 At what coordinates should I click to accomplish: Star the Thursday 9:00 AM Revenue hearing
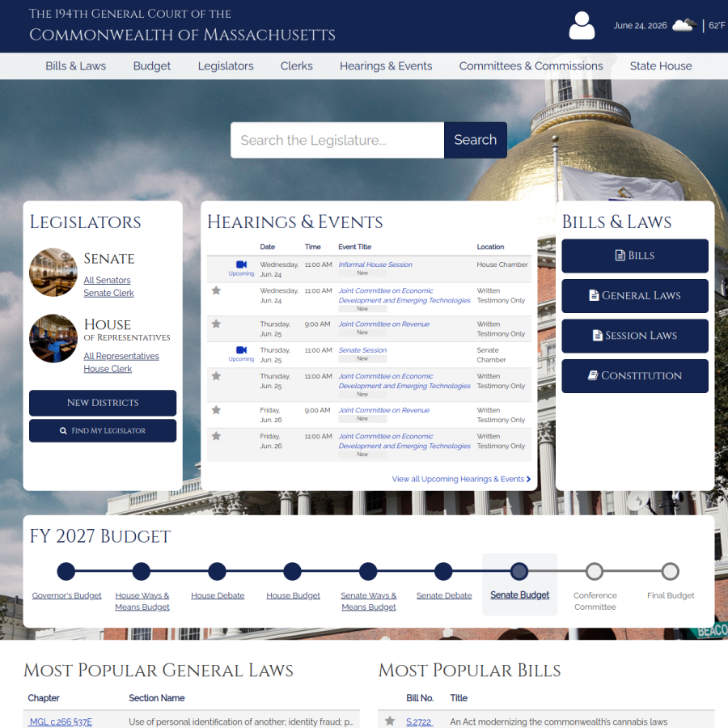216,324
